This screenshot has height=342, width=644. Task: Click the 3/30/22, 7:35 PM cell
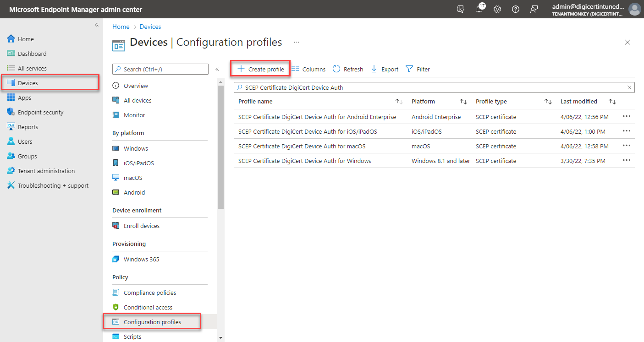point(583,161)
